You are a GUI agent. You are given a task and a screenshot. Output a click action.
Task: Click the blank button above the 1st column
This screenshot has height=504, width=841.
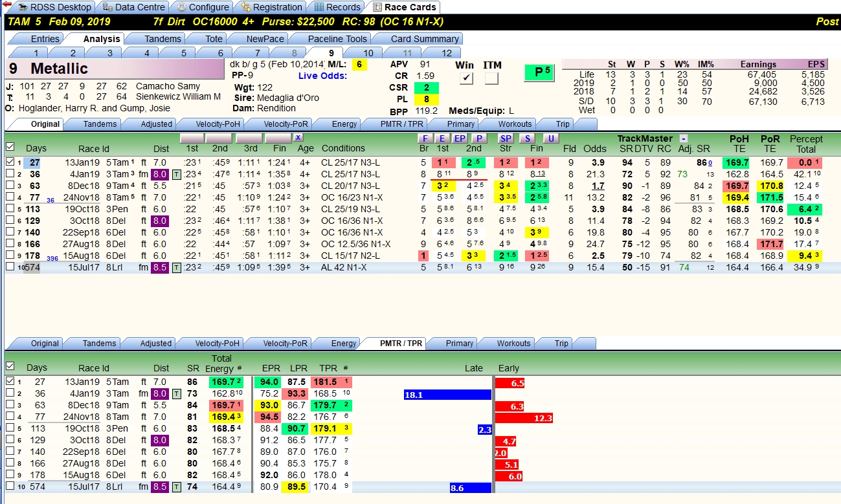coord(192,138)
